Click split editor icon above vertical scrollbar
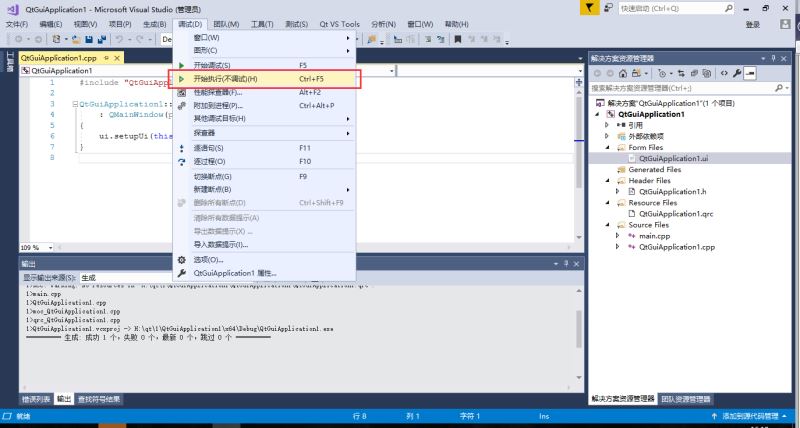Screen dimensions: 800x428 pyautogui.click(x=579, y=82)
